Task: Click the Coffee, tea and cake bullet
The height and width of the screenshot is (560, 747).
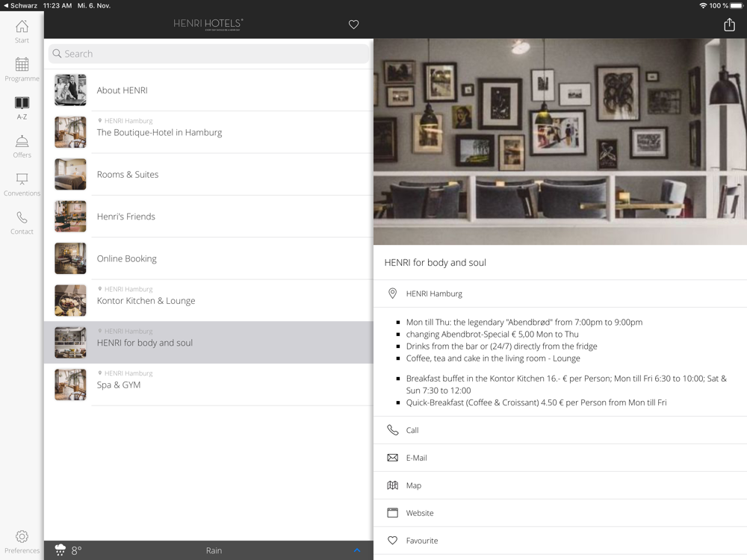Action: (493, 358)
